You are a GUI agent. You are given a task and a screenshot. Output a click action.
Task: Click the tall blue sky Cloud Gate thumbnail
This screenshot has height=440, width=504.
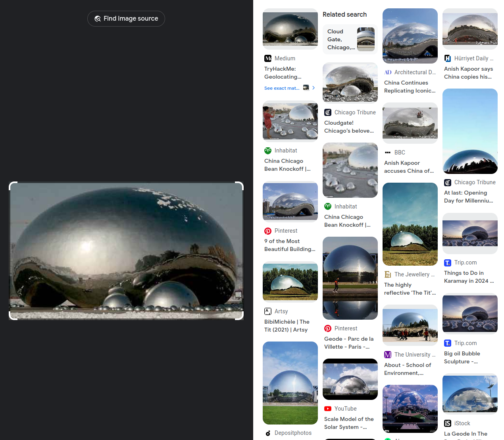[470, 131]
